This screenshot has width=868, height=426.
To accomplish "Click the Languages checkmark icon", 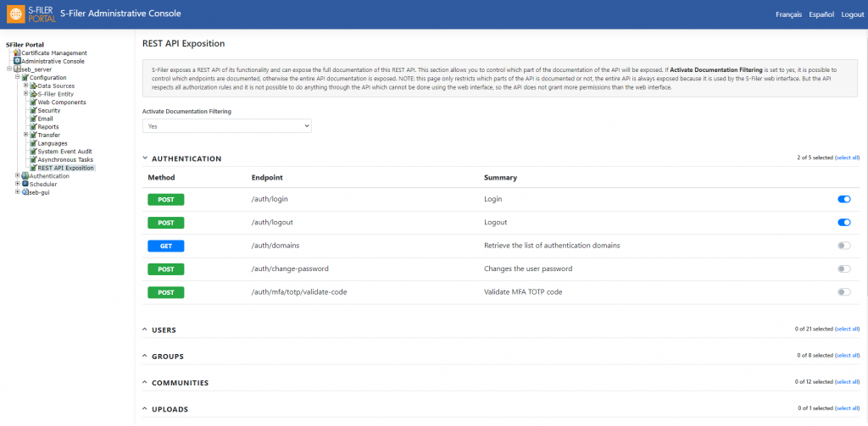I will (x=33, y=143).
